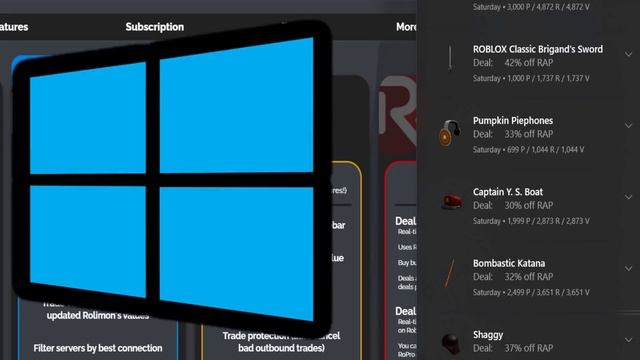
Task: Expand ROBLOX Classic Brigand's Sword deal
Action: pos(628,54)
